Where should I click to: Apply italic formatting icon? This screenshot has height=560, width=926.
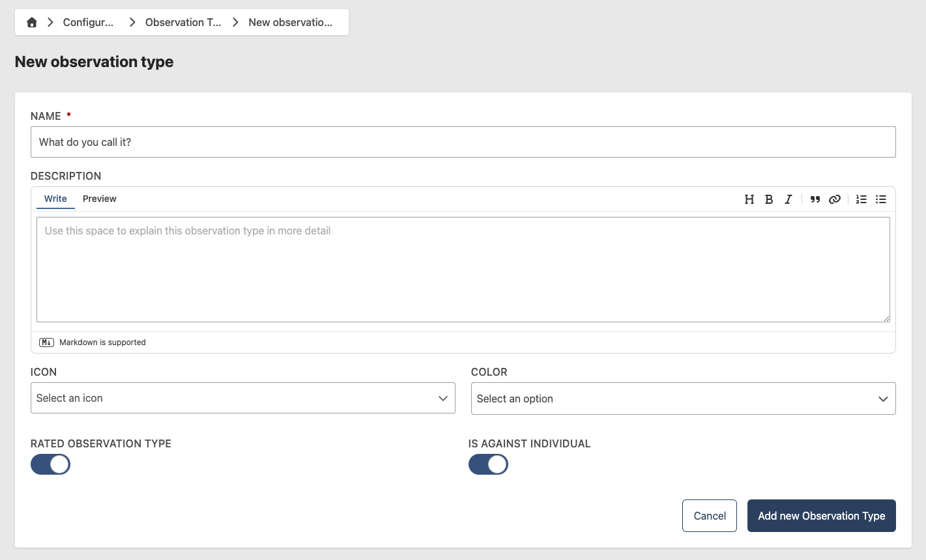pyautogui.click(x=789, y=199)
